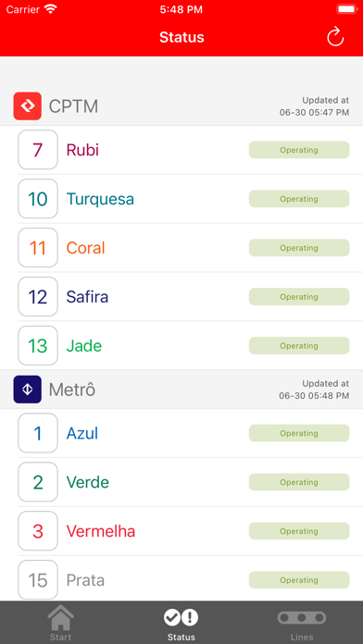Click the dark blue Metrô logo icon
Screen dimensions: 363x644
[x=28, y=390]
